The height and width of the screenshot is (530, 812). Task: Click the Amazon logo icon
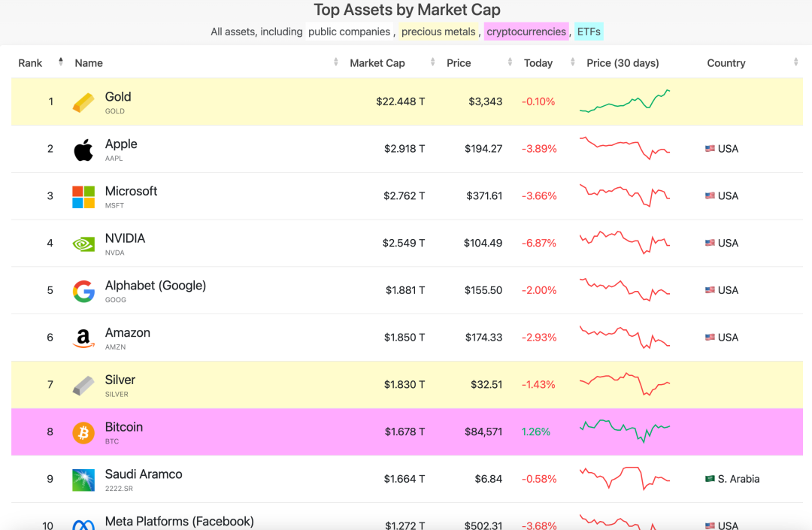83,338
